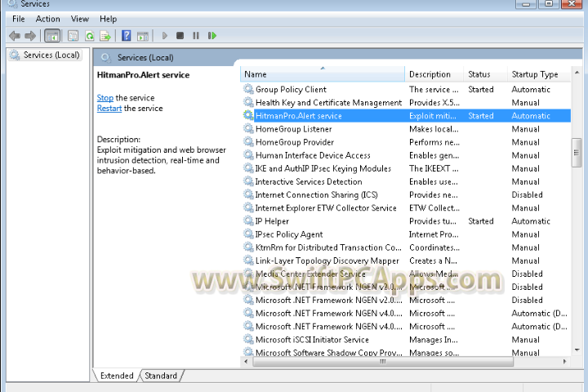This screenshot has width=588, height=392.
Task: Select KtmRm for Distributed Transaction Co... row
Action: (x=406, y=247)
